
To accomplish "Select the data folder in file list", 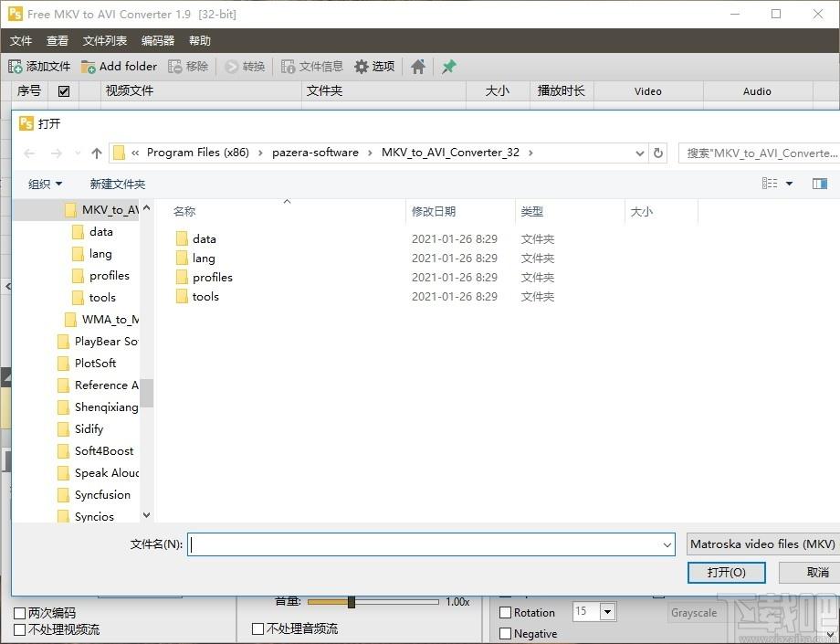I will [x=196, y=239].
